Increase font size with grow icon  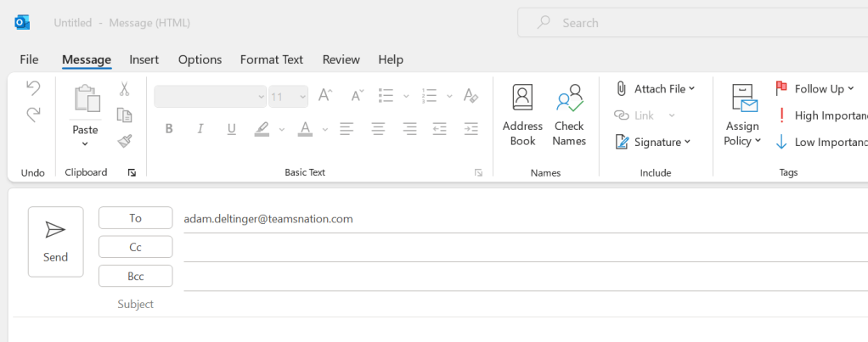324,96
